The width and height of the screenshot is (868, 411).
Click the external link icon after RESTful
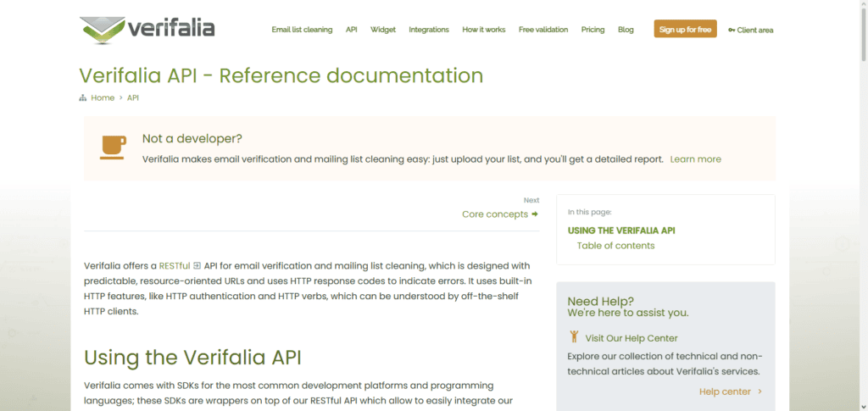197,265
